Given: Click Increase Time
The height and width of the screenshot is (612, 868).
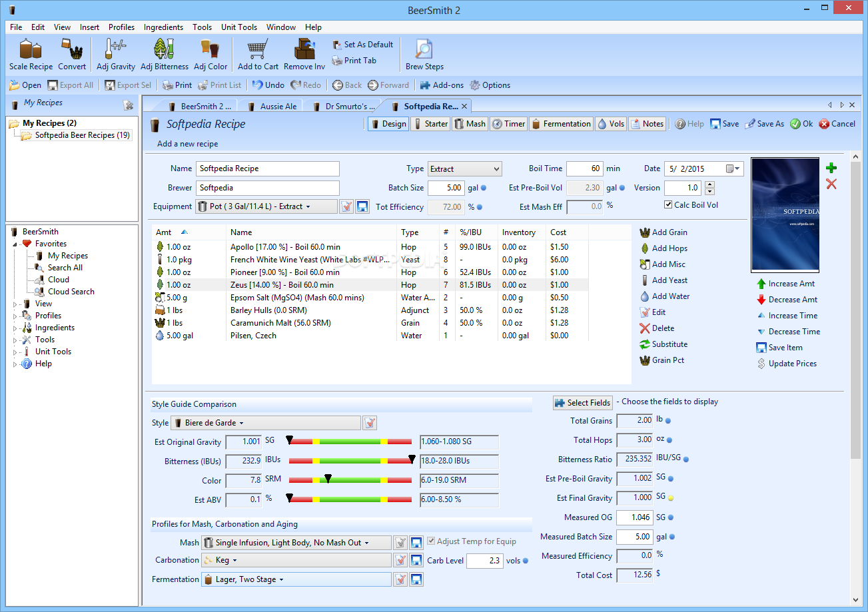Looking at the screenshot, I should click(x=787, y=316).
